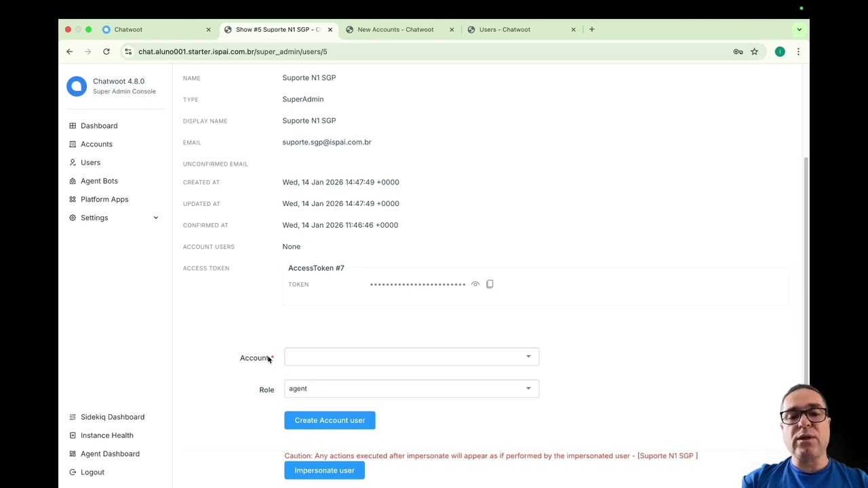This screenshot has width=868, height=488.
Task: Click the browser forward arrow
Action: tap(88, 52)
